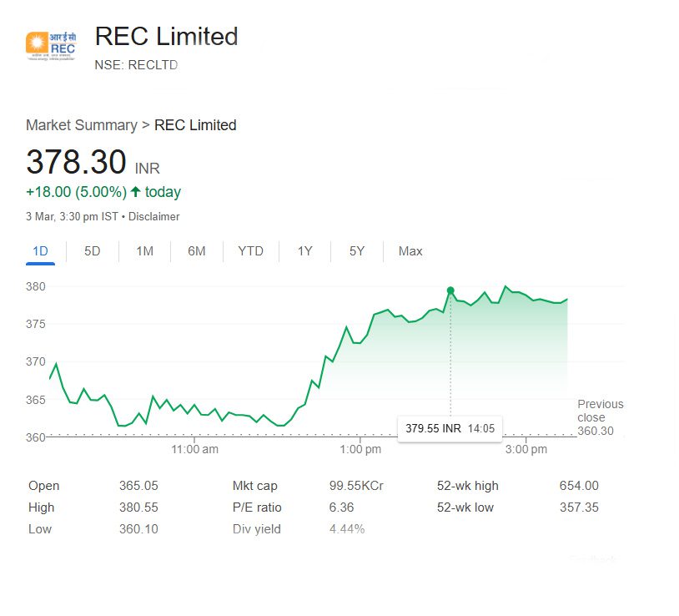Click the Low value 360.10
This screenshot has width=679, height=616.
[138, 529]
